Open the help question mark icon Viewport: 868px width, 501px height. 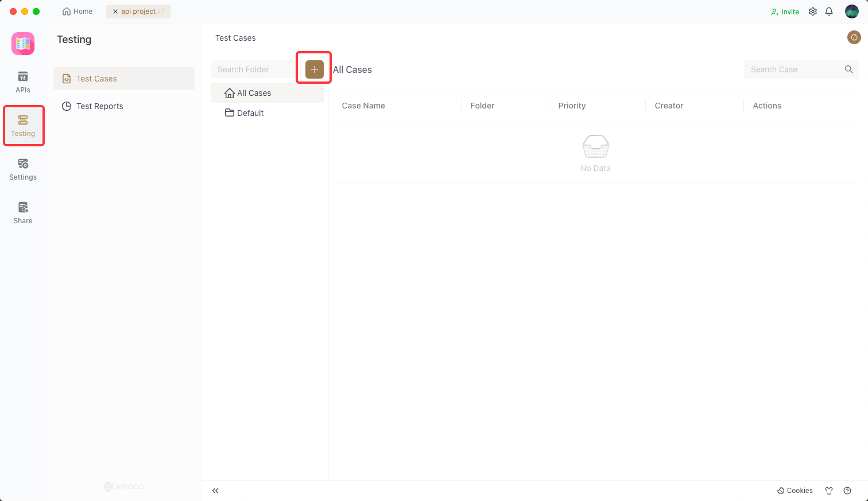[847, 491]
